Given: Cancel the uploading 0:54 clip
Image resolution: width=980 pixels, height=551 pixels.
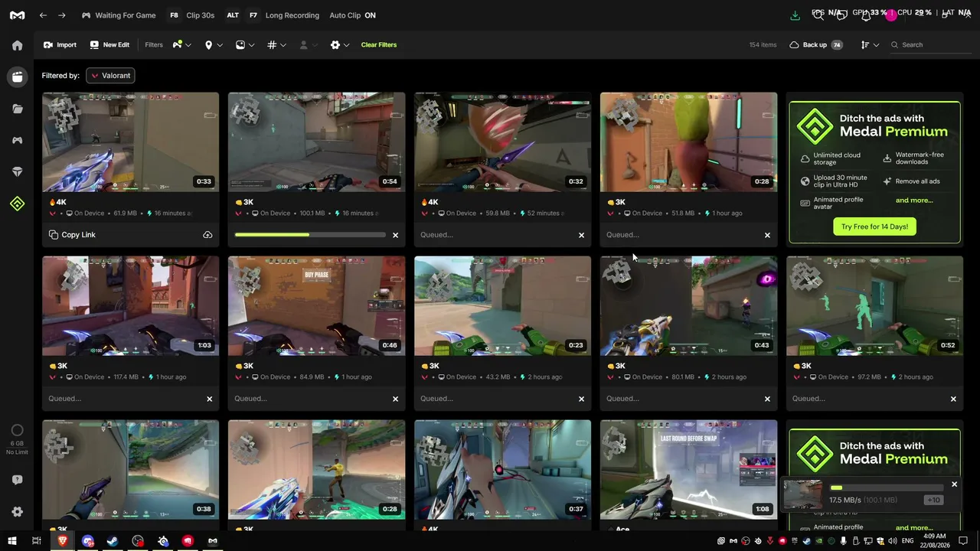Looking at the screenshot, I should (x=395, y=235).
